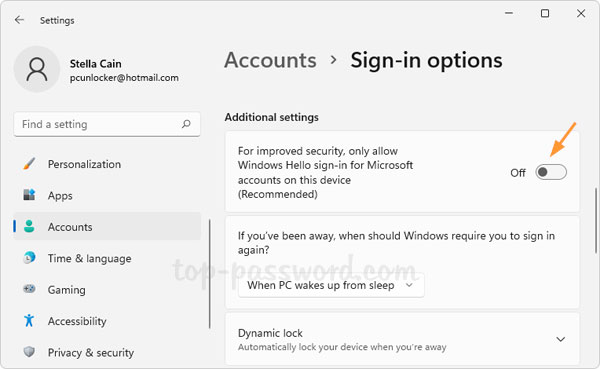Click the Accounts breadcrumb link
This screenshot has width=600, height=369.
271,60
